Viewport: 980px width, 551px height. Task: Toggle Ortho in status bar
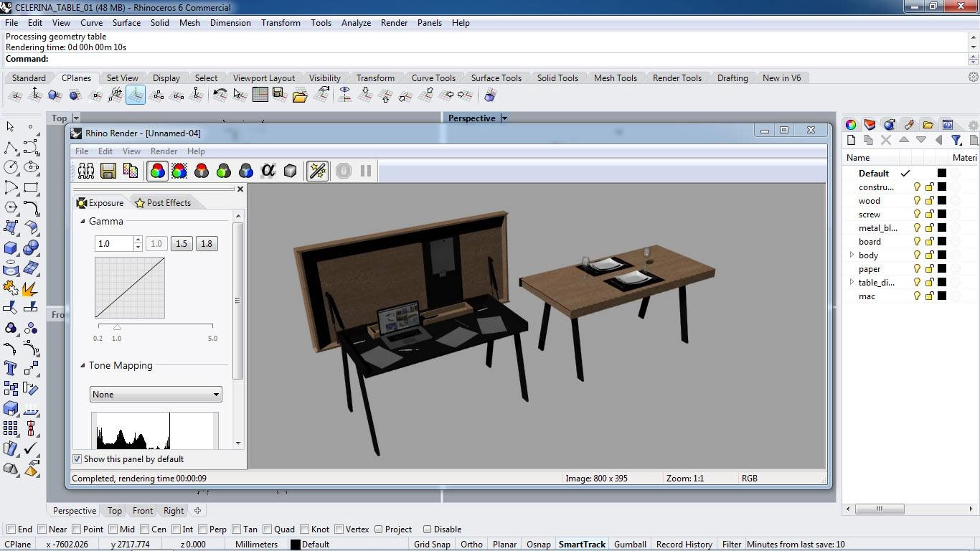471,545
